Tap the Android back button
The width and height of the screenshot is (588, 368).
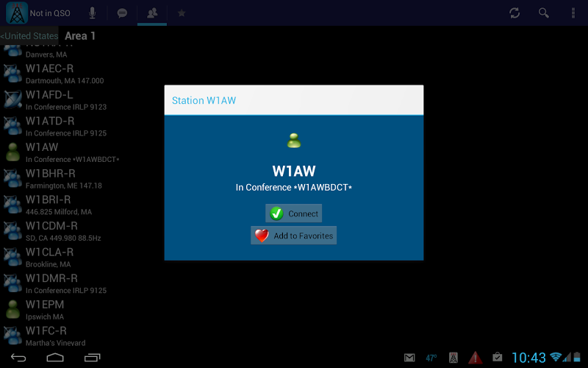point(18,358)
